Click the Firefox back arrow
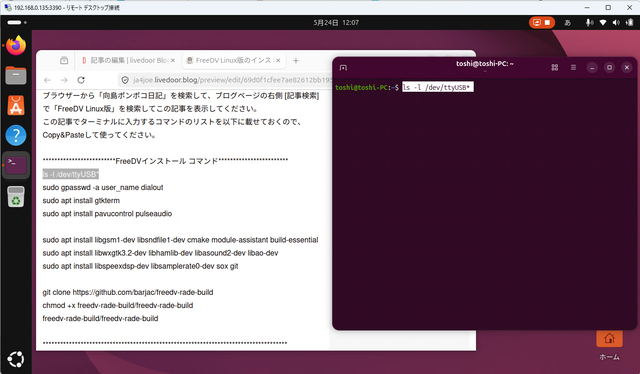 coord(47,80)
